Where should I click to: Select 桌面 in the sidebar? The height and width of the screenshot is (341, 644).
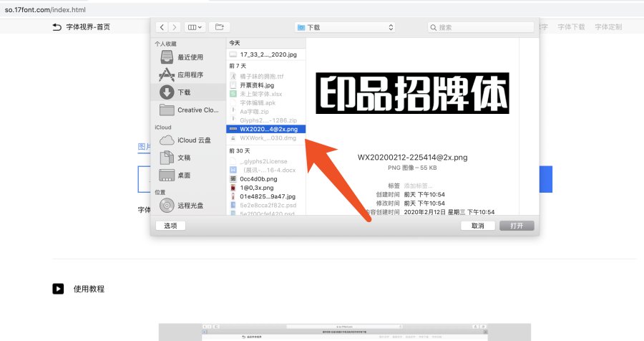[x=184, y=176]
